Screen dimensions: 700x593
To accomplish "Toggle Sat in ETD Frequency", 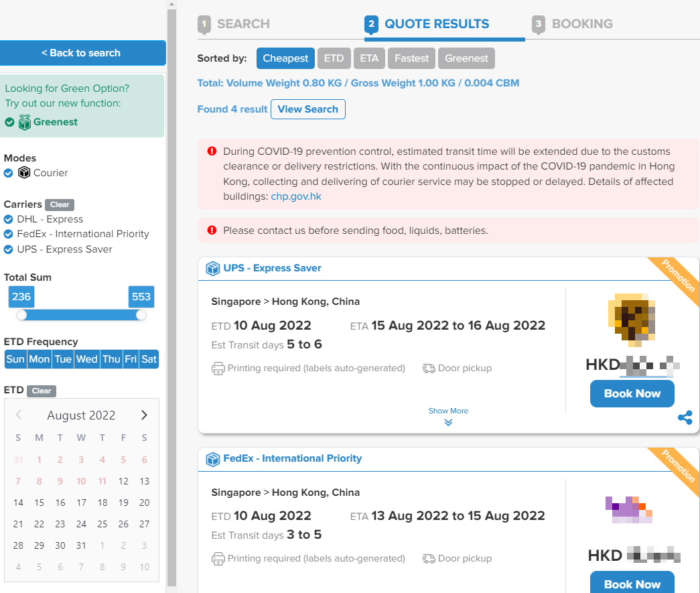I will click(149, 359).
